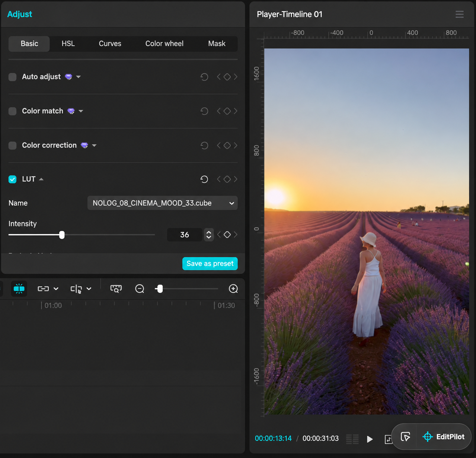
Task: Collapse the LUT section arrow
Action: tap(41, 179)
